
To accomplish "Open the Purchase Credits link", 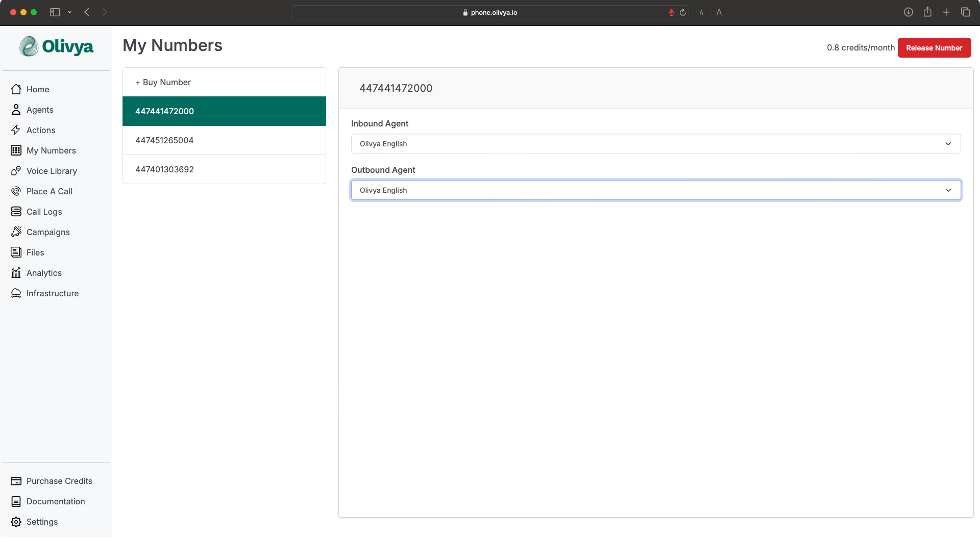I will tap(59, 481).
